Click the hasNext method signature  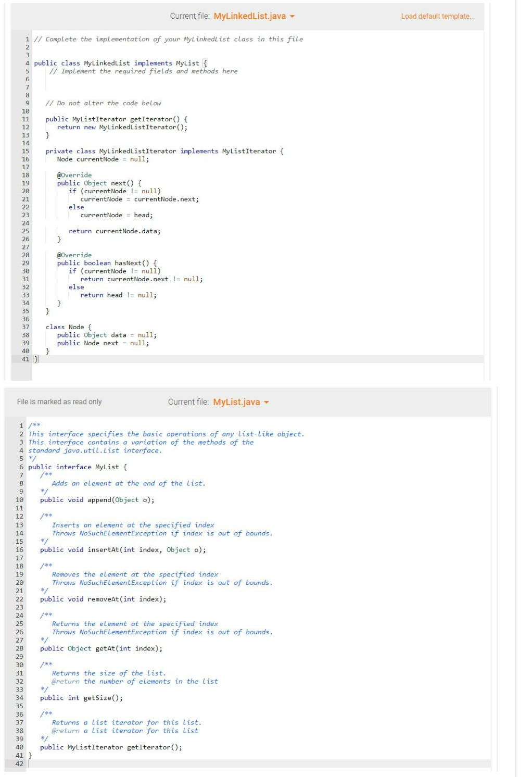pos(109,263)
